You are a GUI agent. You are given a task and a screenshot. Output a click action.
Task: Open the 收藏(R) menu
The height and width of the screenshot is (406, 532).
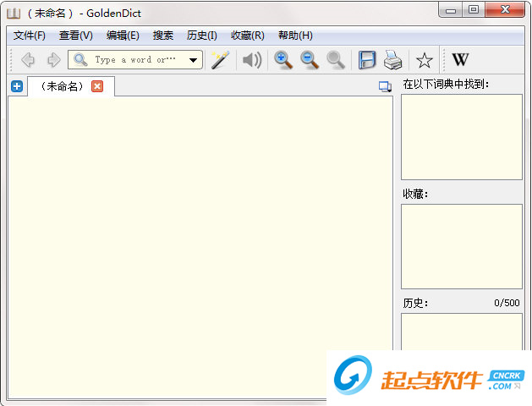(248, 36)
